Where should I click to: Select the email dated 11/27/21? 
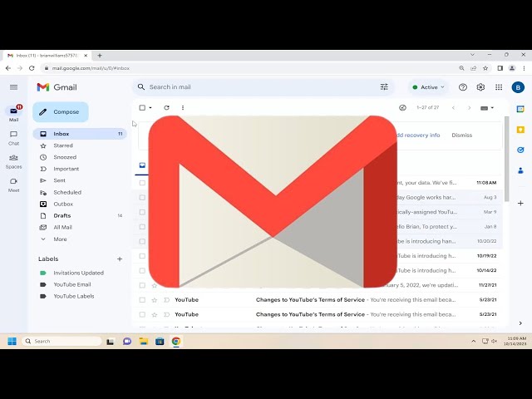click(x=142, y=285)
